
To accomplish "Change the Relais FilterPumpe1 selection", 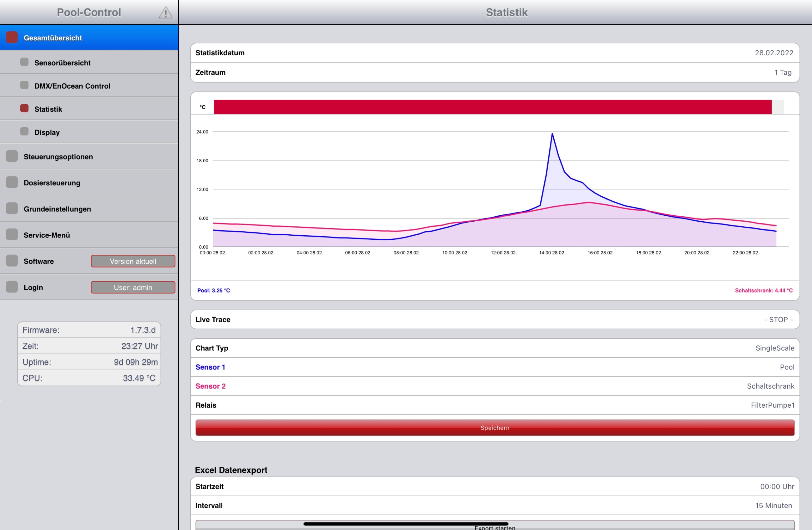I will [x=495, y=405].
